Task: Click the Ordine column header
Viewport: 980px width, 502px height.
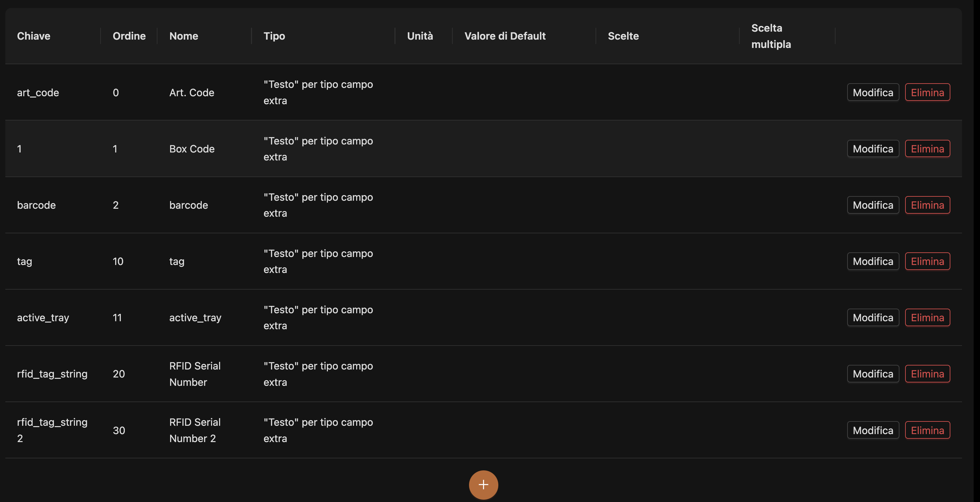Action: pyautogui.click(x=129, y=36)
